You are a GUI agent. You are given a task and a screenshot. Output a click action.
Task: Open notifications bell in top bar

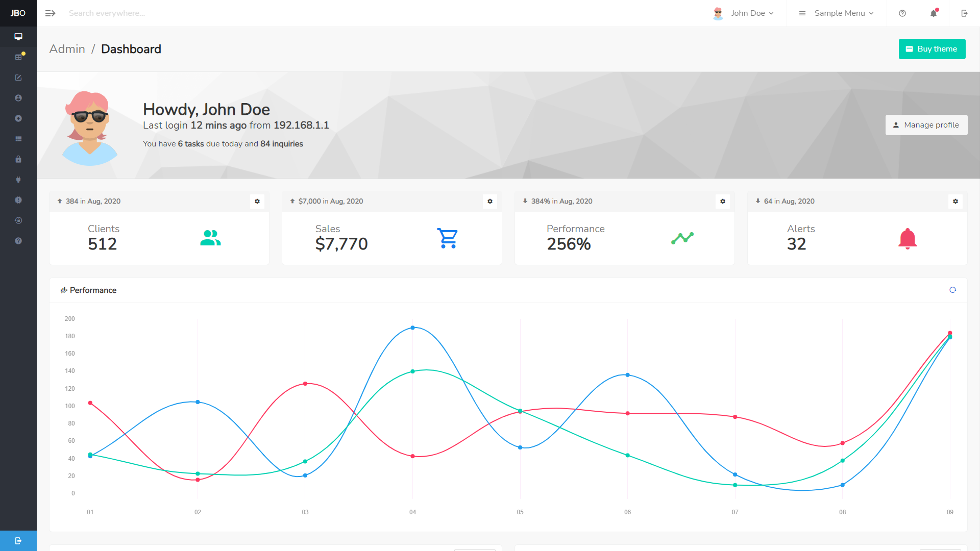click(934, 13)
